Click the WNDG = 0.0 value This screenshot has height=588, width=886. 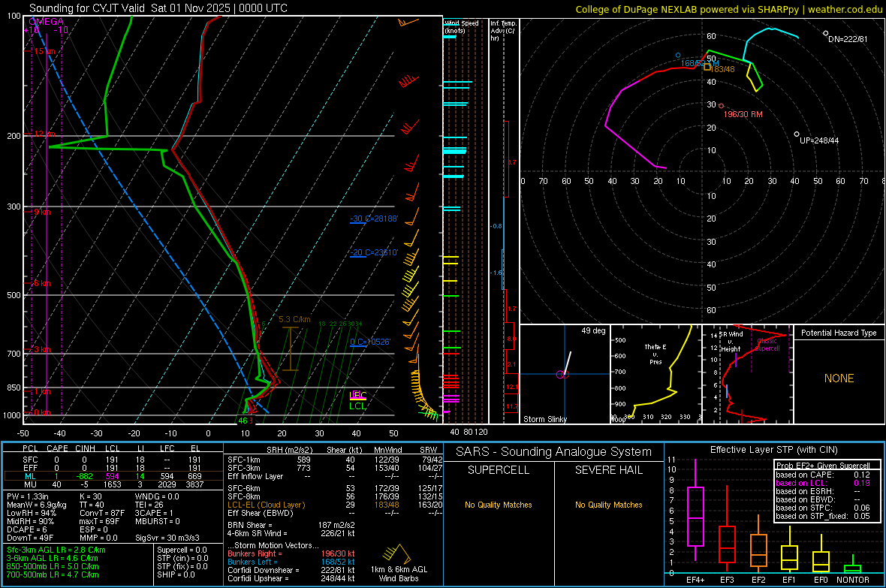156,496
